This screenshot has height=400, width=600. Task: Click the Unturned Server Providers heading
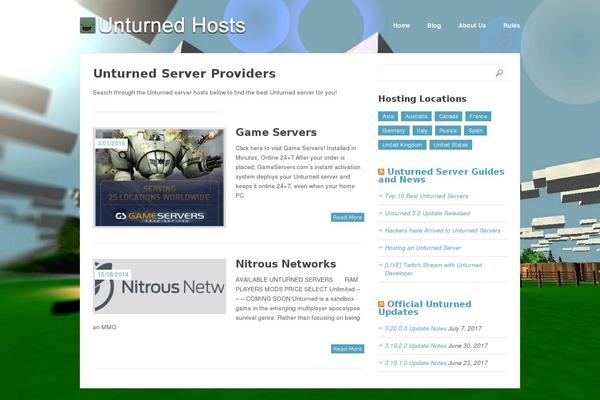point(184,73)
